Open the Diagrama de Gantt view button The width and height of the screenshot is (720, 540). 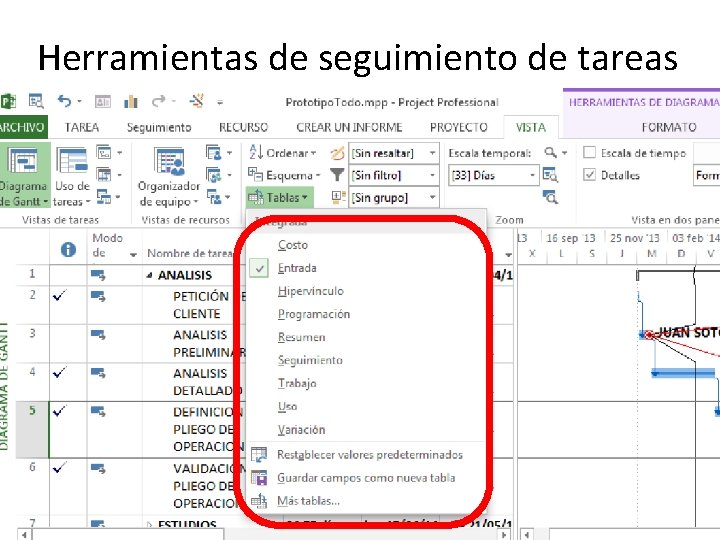coord(24,176)
